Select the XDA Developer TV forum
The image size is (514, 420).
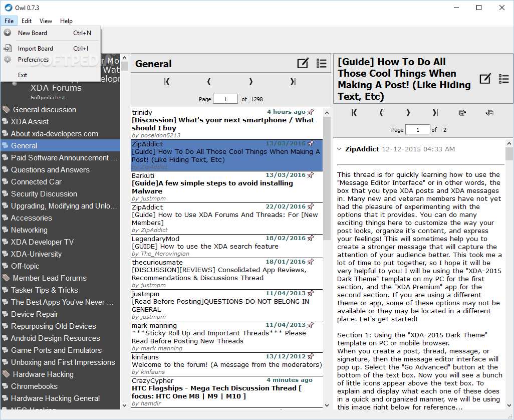pyautogui.click(x=60, y=242)
